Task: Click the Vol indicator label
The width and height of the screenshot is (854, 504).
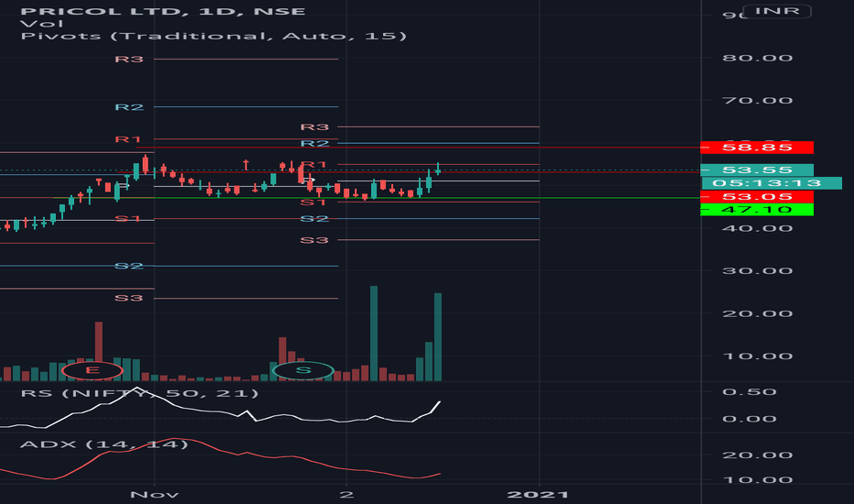Action: point(41,24)
